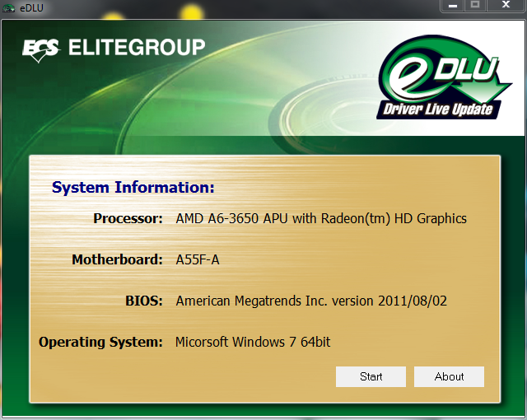Click the eDLU Driver Live Update logo
This screenshot has height=420, width=527.
pos(438,84)
